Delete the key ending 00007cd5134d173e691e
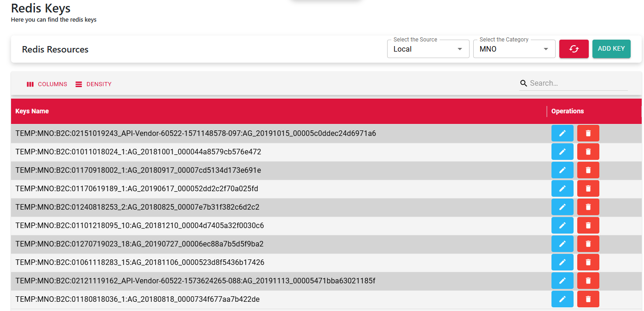The height and width of the screenshot is (311, 644). coord(588,170)
